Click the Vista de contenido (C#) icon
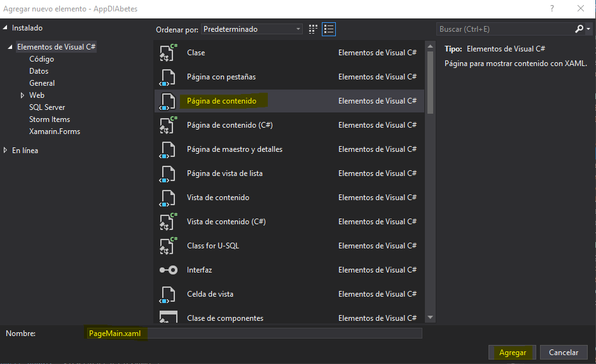 tap(168, 222)
